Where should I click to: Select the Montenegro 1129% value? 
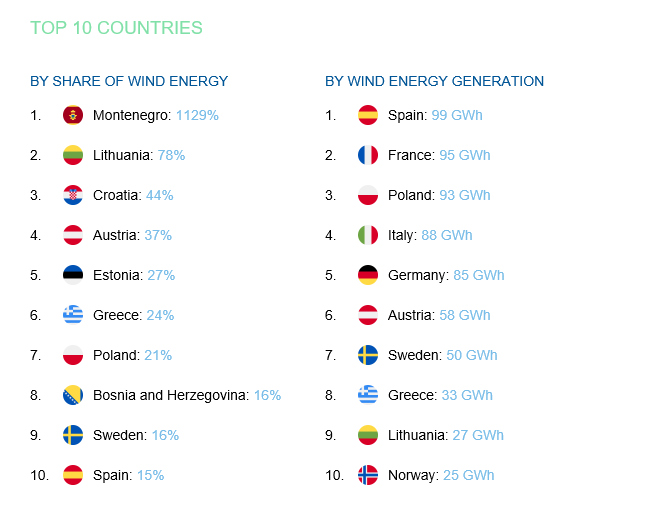click(197, 115)
